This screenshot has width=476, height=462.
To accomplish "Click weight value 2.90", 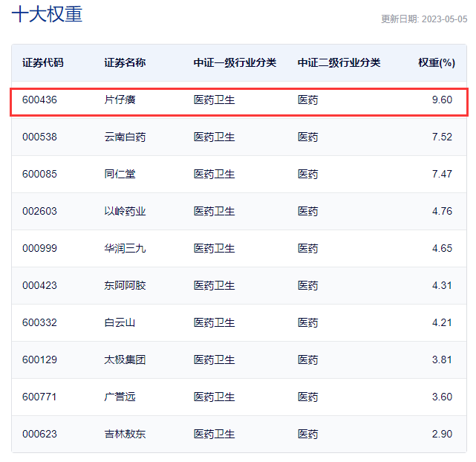I will pyautogui.click(x=442, y=434).
